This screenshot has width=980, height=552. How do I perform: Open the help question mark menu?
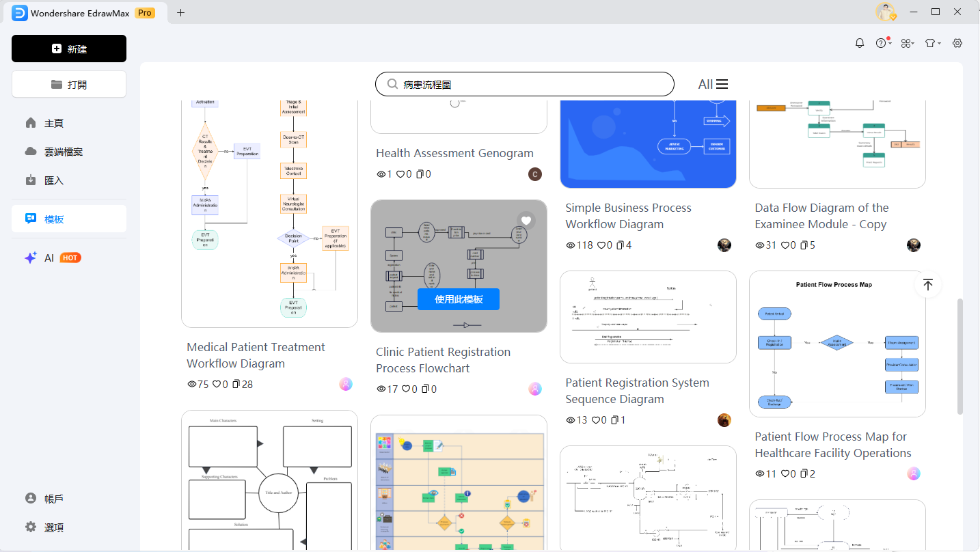point(882,43)
